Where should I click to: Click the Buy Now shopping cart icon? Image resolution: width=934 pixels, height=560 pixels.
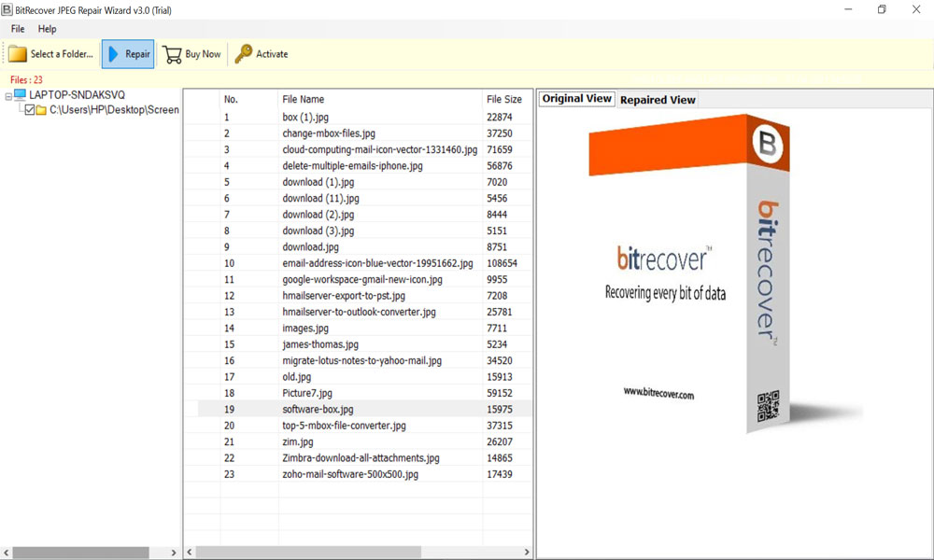(x=172, y=54)
